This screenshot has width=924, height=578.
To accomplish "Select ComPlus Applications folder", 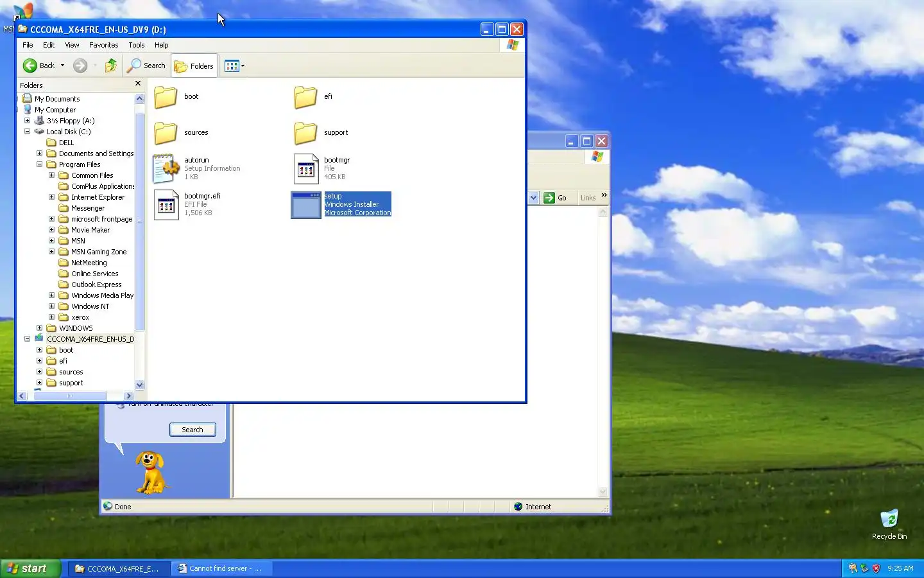I will 102,186.
